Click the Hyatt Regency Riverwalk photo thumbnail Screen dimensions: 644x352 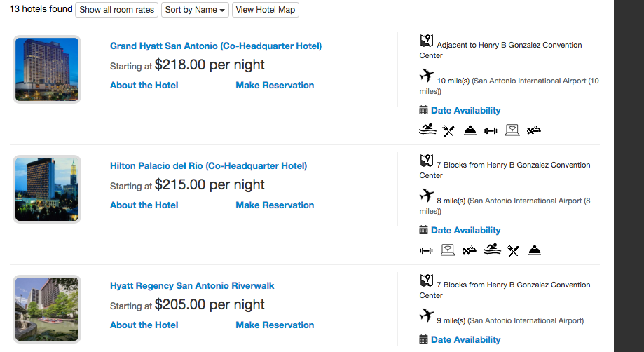coord(47,309)
